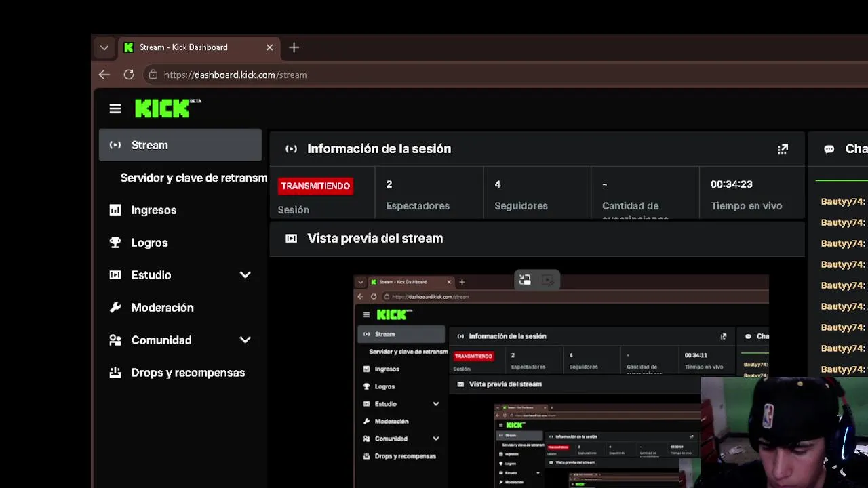Click the dimmed icon right of screen-switch icon

point(548,280)
